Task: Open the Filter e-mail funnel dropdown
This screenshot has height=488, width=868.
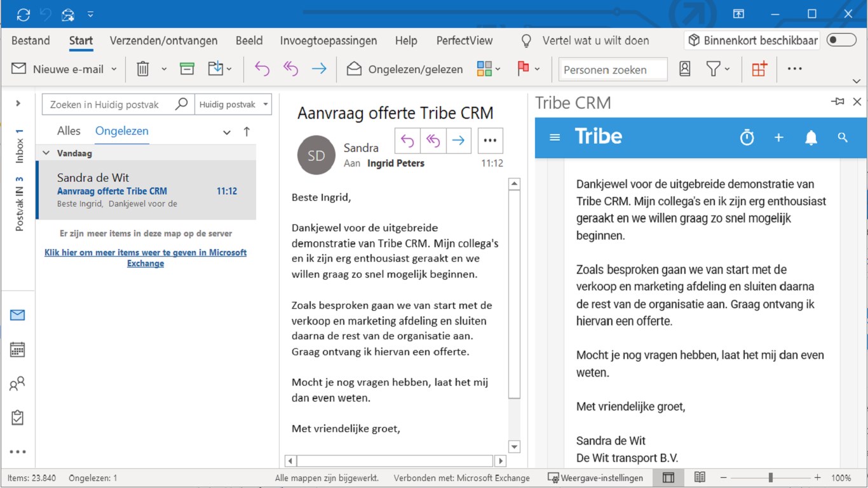Action: tap(718, 69)
